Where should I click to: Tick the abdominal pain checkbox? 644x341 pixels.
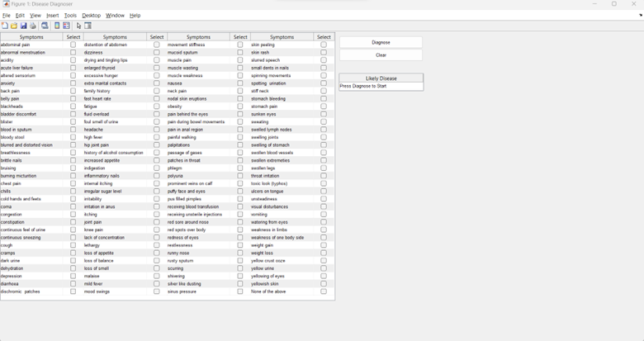73,45
